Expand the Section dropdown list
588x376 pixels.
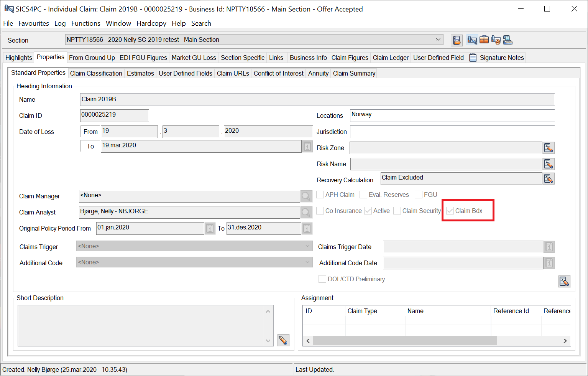click(438, 40)
